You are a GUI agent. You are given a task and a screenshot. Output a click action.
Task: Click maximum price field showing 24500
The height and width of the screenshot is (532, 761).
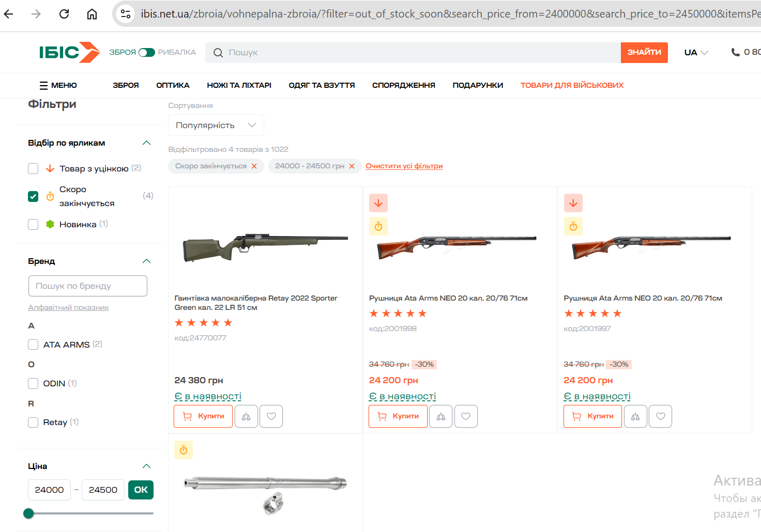pos(103,490)
